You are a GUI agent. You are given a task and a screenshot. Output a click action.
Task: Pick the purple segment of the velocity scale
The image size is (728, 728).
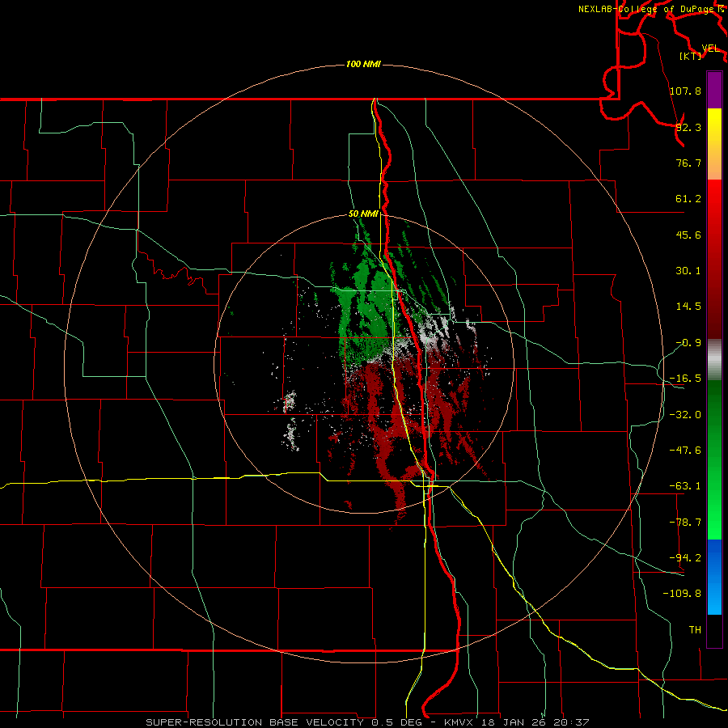pos(714,90)
